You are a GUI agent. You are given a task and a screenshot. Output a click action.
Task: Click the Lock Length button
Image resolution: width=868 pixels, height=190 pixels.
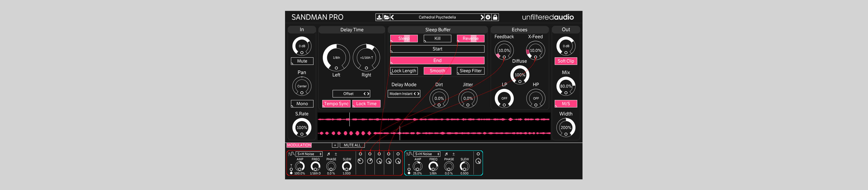[x=404, y=71]
